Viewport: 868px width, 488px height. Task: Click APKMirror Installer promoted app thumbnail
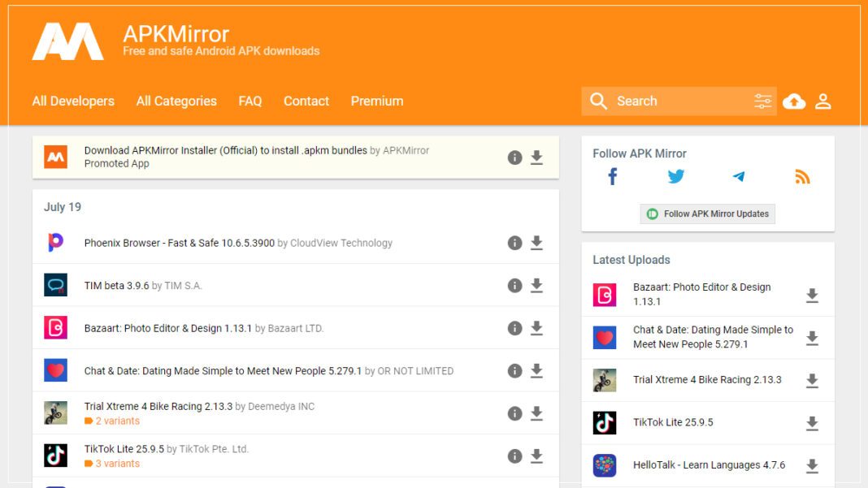coord(55,158)
